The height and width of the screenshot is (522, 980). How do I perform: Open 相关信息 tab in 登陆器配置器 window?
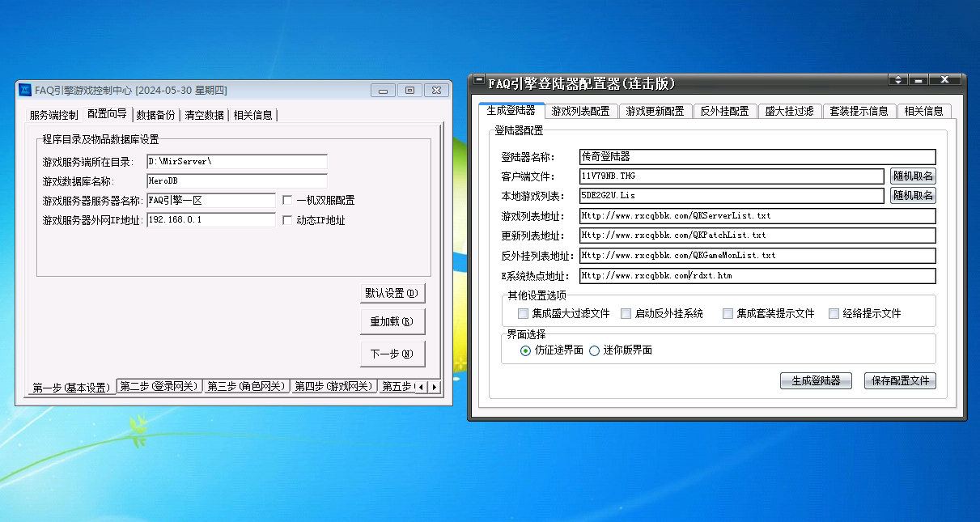(923, 112)
